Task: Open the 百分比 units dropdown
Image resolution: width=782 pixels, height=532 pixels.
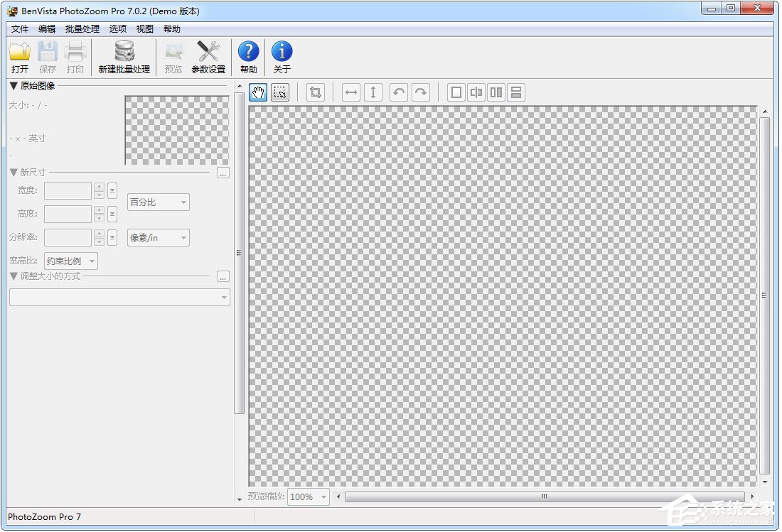Action: [x=159, y=202]
